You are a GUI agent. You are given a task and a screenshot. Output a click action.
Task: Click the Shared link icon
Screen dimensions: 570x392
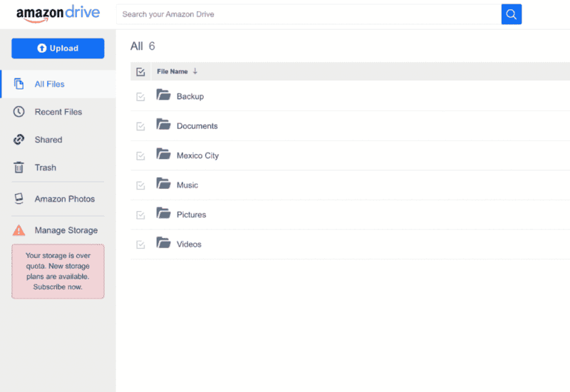point(19,140)
